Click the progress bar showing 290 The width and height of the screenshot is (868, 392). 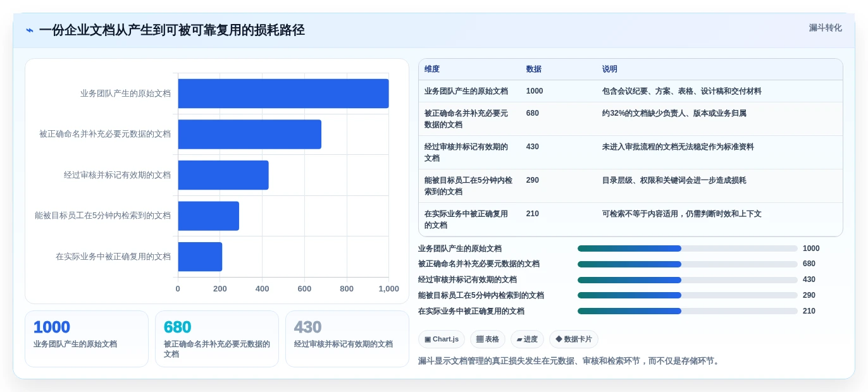(688, 295)
